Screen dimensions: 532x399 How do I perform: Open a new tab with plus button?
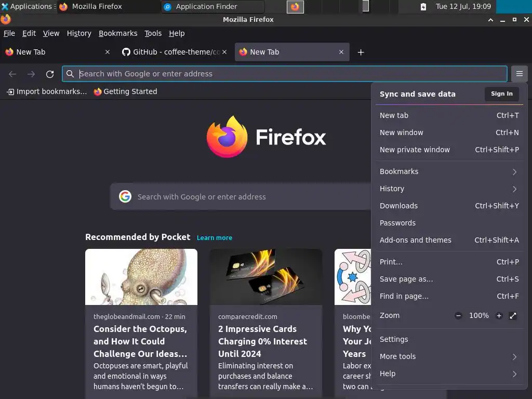361,52
